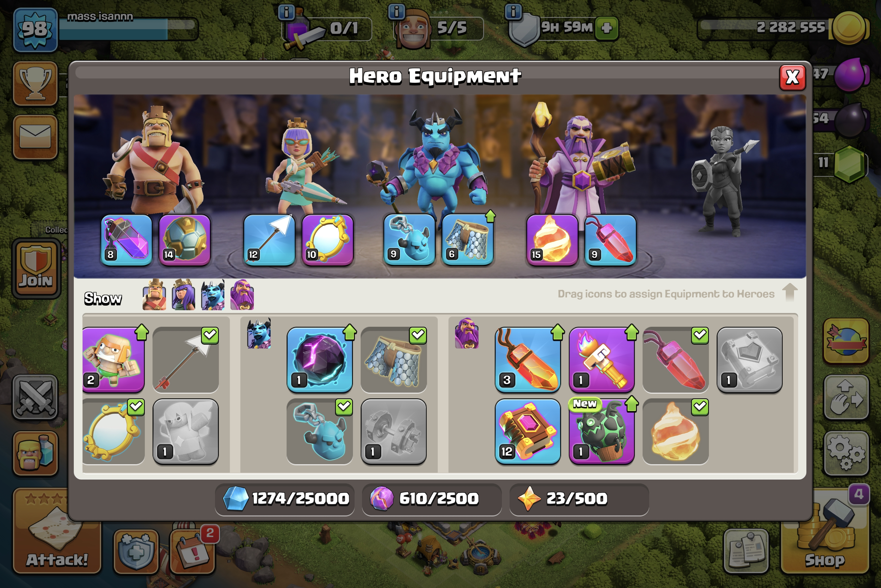Open the army camp info button

pyautogui.click(x=286, y=13)
